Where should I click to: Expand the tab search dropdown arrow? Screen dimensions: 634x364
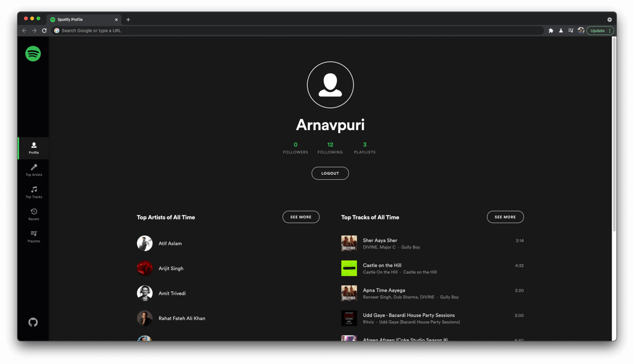click(x=610, y=19)
